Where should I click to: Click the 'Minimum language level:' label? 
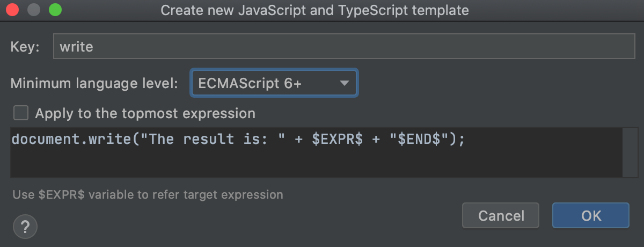click(94, 83)
